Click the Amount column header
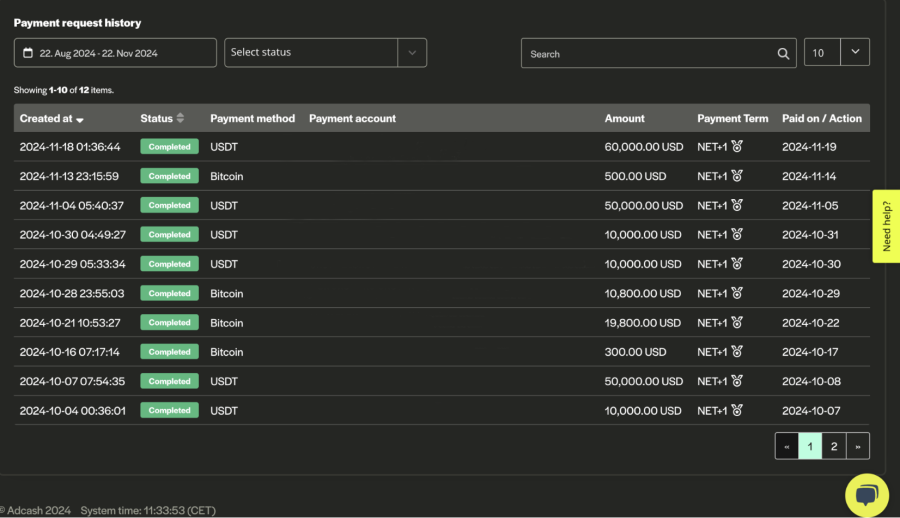The image size is (900, 518). click(x=624, y=118)
